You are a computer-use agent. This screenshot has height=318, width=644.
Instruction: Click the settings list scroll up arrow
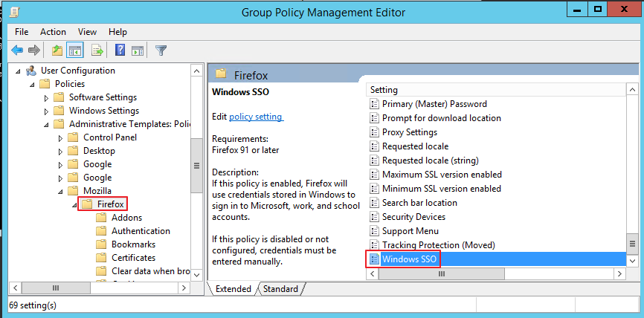[631, 90]
